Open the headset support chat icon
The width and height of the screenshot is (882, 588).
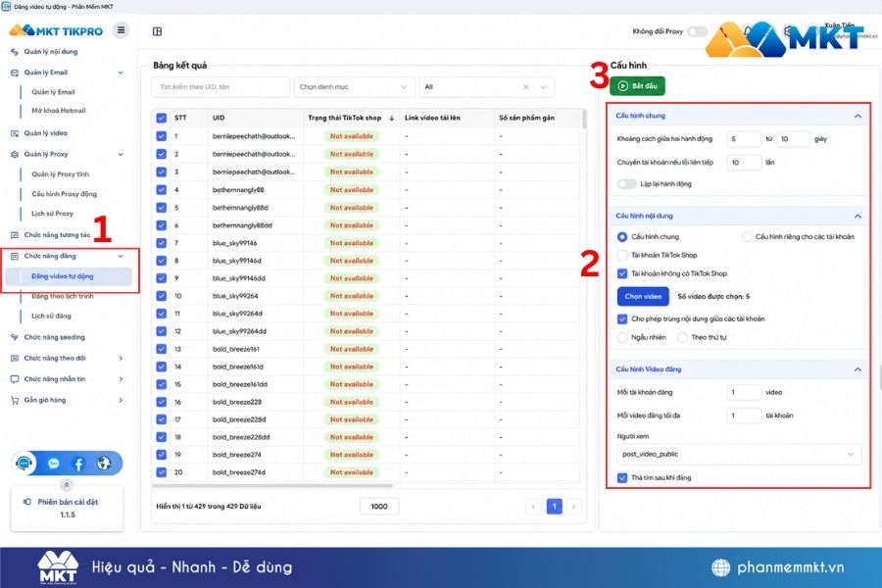[24, 464]
